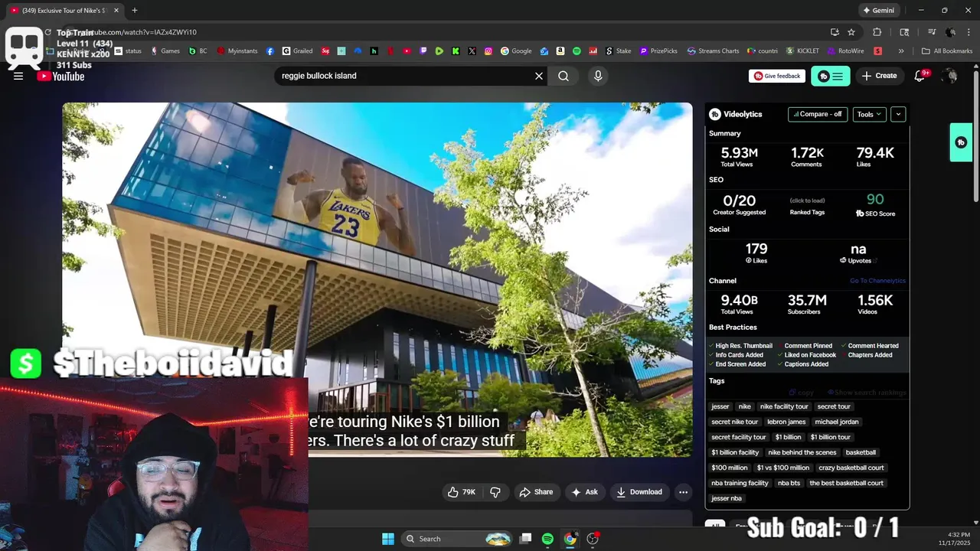Select the jesser tag
This screenshot has width=980, height=551.
point(720,406)
